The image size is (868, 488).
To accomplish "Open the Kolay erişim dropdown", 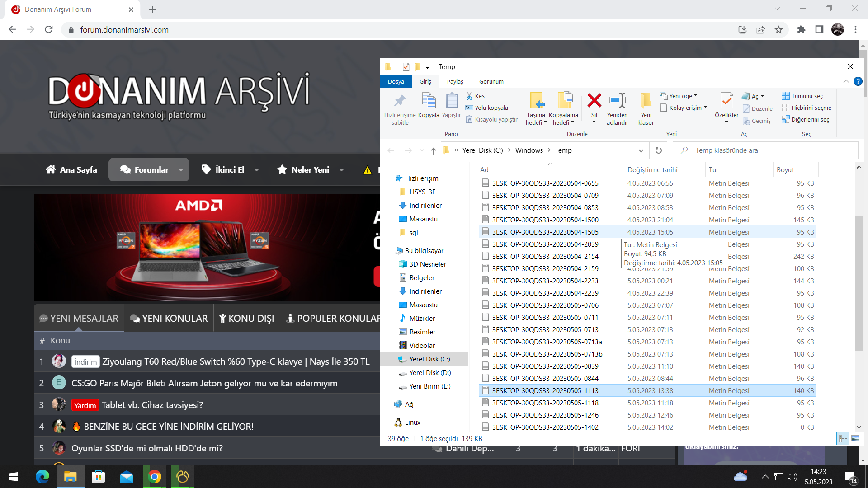I will point(683,108).
